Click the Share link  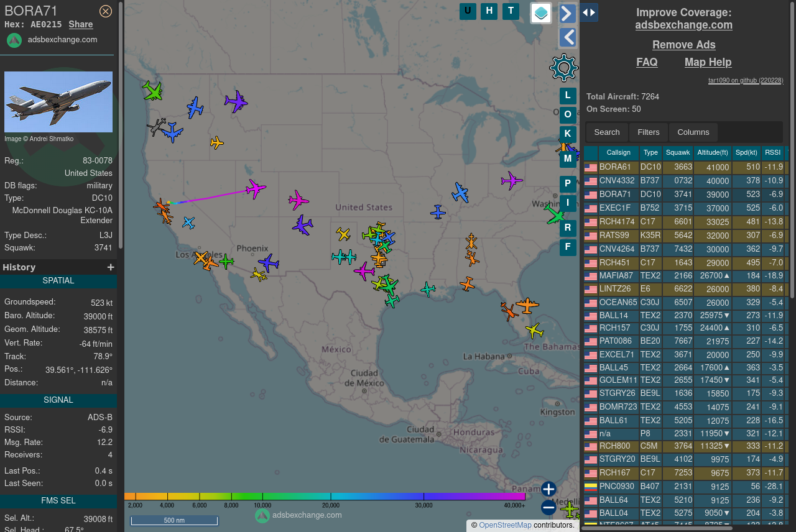tap(81, 24)
